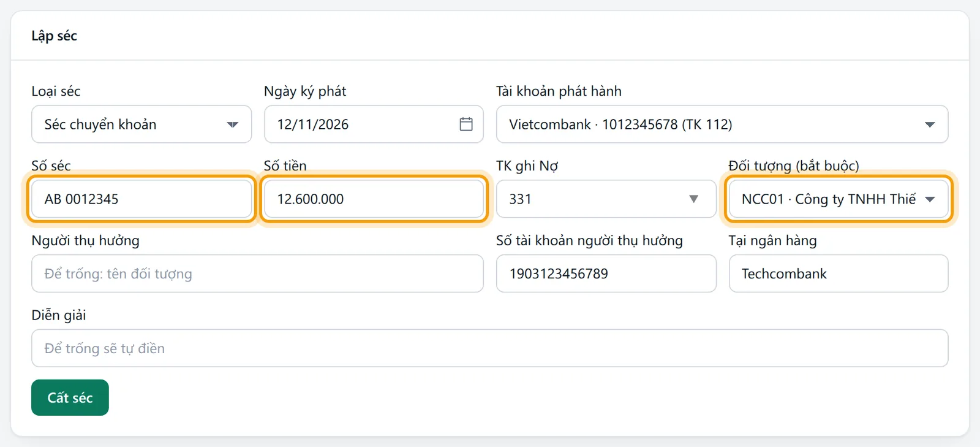Screen dimensions: 980x447
Task: Focus the Tại ngân hàng field Techcombank
Action: (x=839, y=273)
